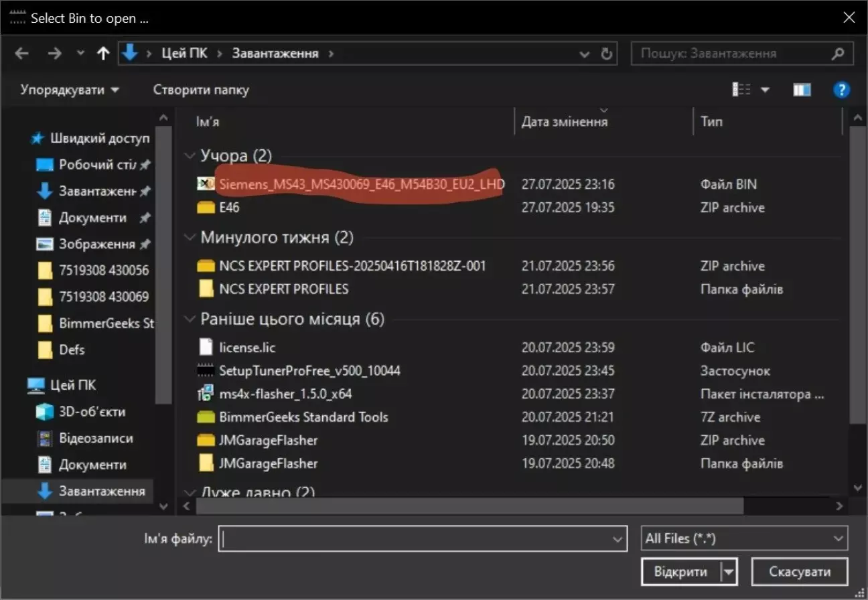The height and width of the screenshot is (600, 868).
Task: Open pinned Завантаження in quick access
Action: [x=94, y=192]
